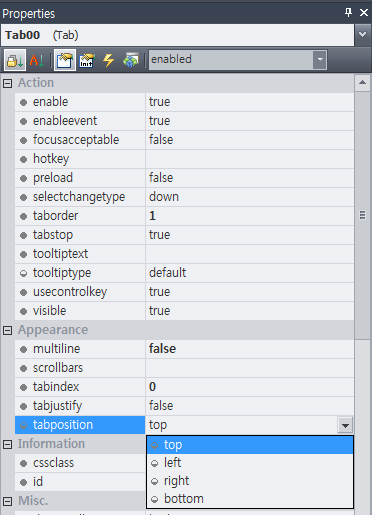Show the Properties view icon
This screenshot has height=515, width=372.
[65, 60]
